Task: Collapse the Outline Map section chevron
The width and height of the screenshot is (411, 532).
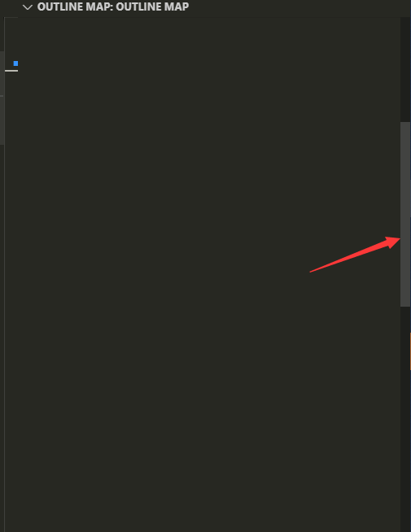Action: pyautogui.click(x=28, y=7)
